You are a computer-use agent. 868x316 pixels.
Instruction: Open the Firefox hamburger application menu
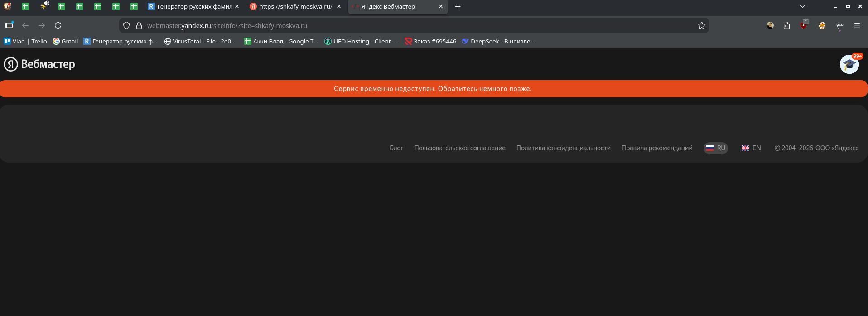click(x=857, y=25)
